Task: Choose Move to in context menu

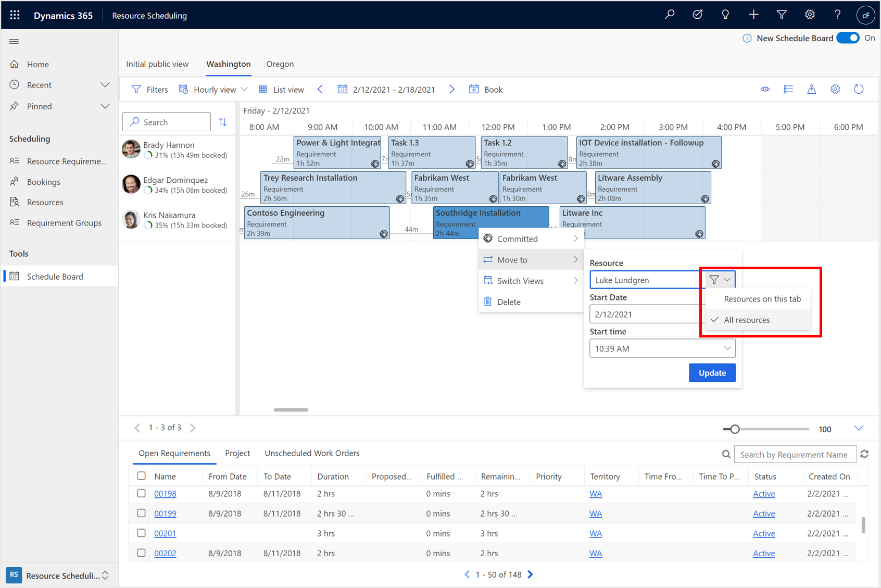Action: pos(531,259)
